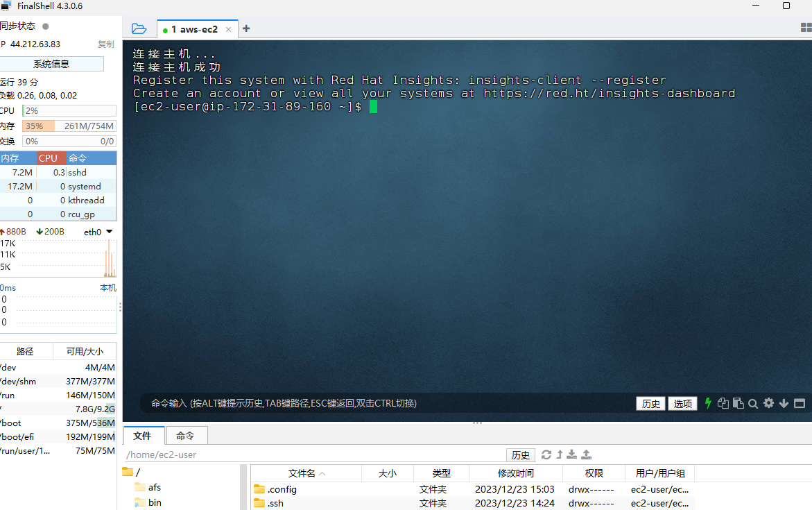Sort files by 大小 column header
The width and height of the screenshot is (812, 510).
pos(388,473)
